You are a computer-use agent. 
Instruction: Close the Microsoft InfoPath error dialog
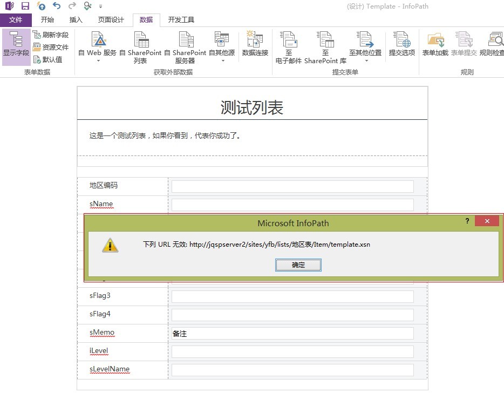coord(487,221)
